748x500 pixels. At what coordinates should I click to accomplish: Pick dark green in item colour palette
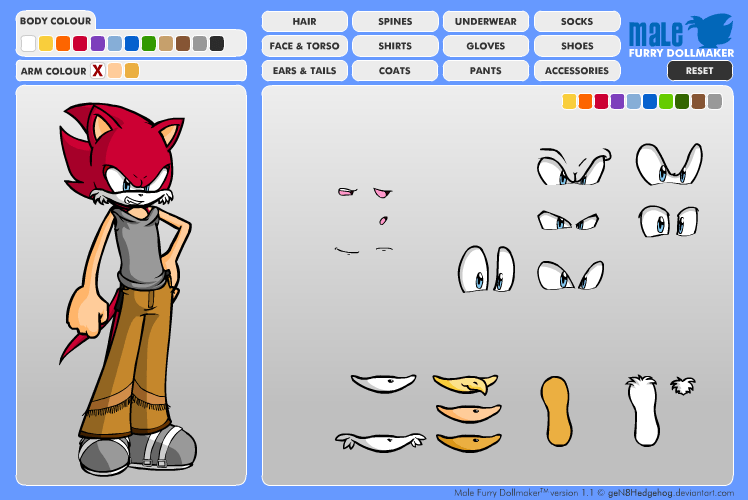coord(682,102)
